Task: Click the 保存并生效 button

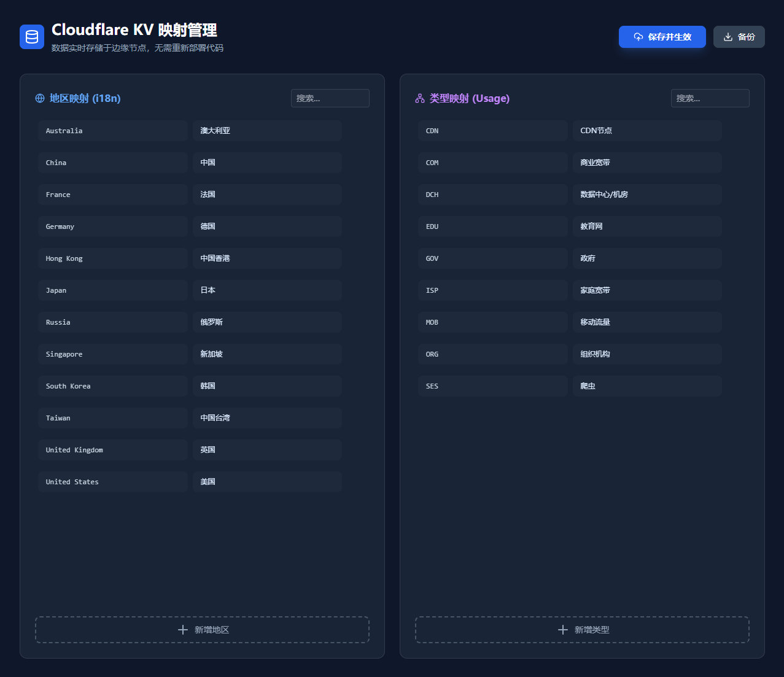Action: pos(662,37)
